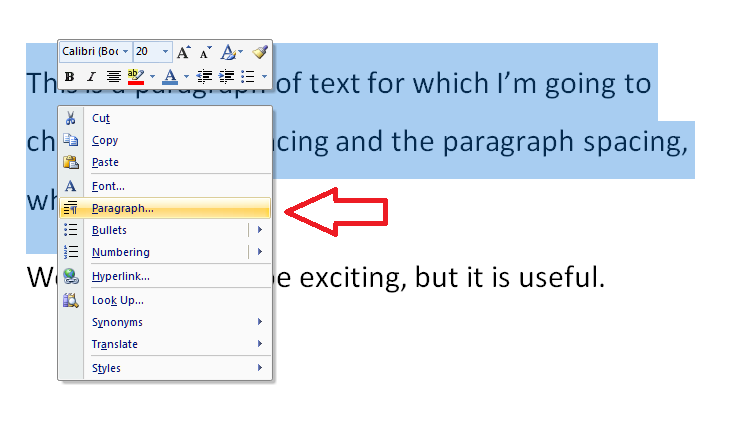Expand the highlight color dropdown arrow

pos(152,77)
